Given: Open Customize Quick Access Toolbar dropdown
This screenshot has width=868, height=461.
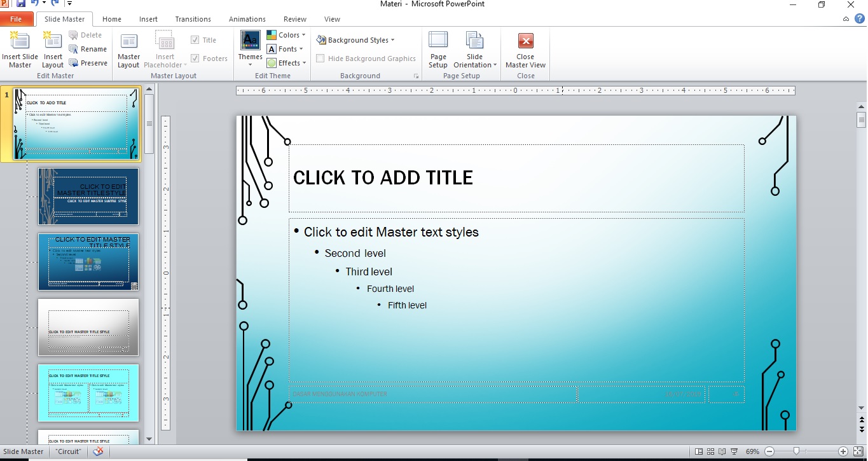Looking at the screenshot, I should [69, 4].
